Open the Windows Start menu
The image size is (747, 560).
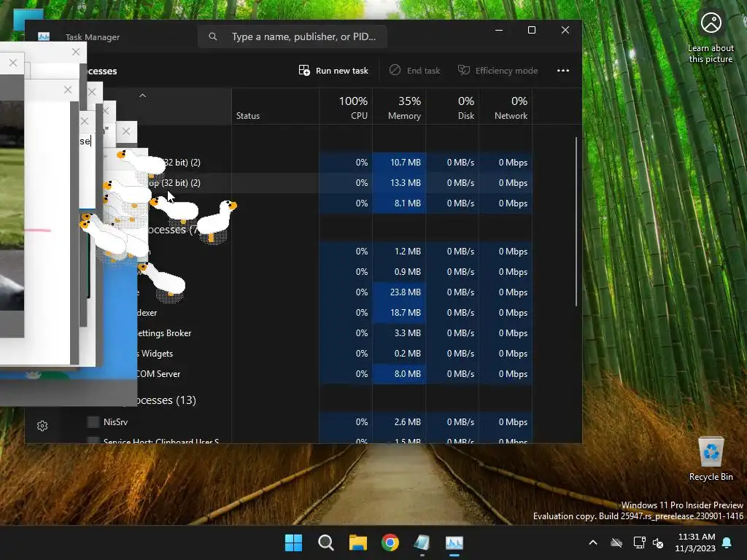pyautogui.click(x=293, y=542)
